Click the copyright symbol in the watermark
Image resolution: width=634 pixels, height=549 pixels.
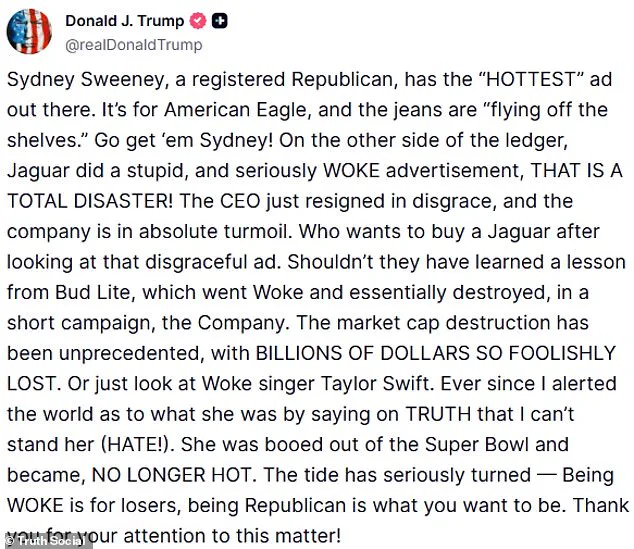[10, 540]
